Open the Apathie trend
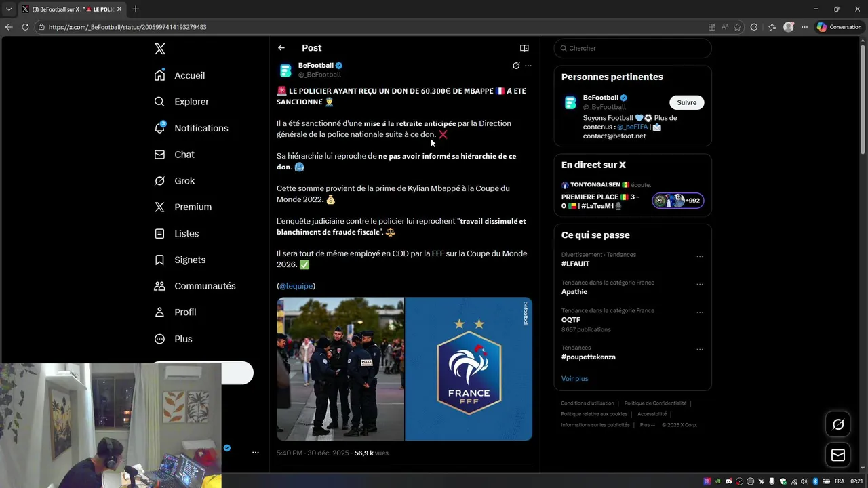The width and height of the screenshot is (868, 488). click(x=574, y=291)
